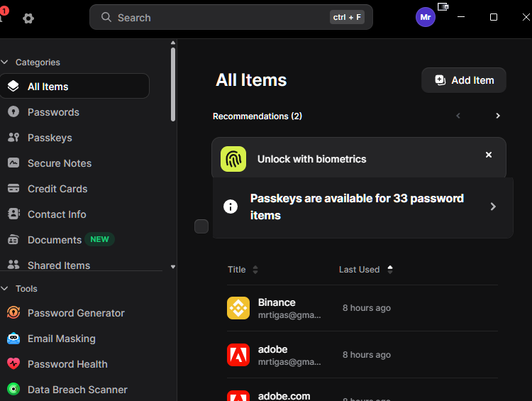Click Binance's 8 hours ago value
This screenshot has height=401, width=532.
(x=367, y=308)
